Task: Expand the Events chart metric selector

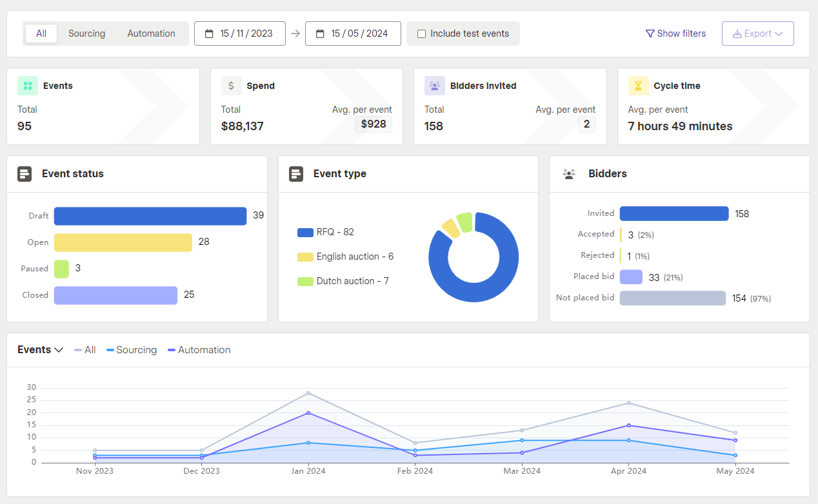Action: (x=40, y=349)
